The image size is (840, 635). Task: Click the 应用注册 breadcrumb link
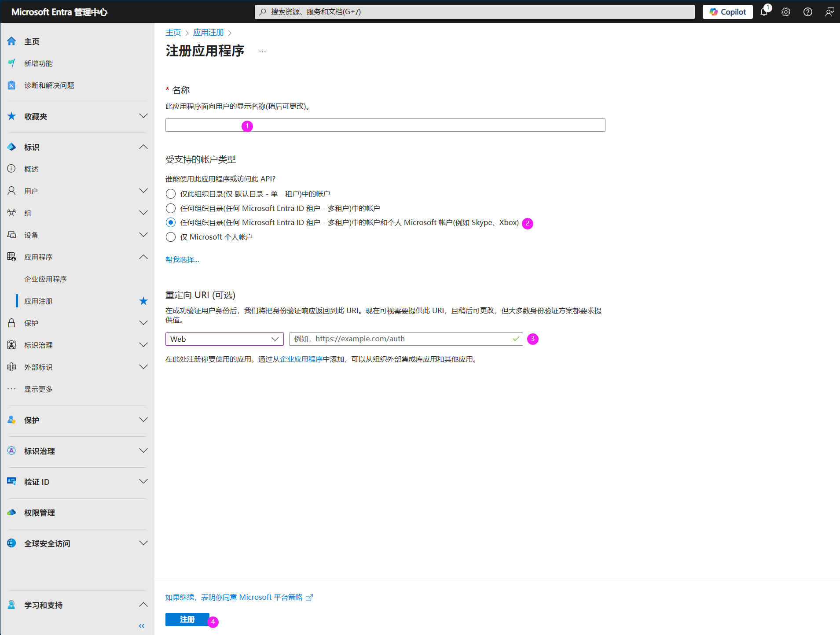(209, 33)
